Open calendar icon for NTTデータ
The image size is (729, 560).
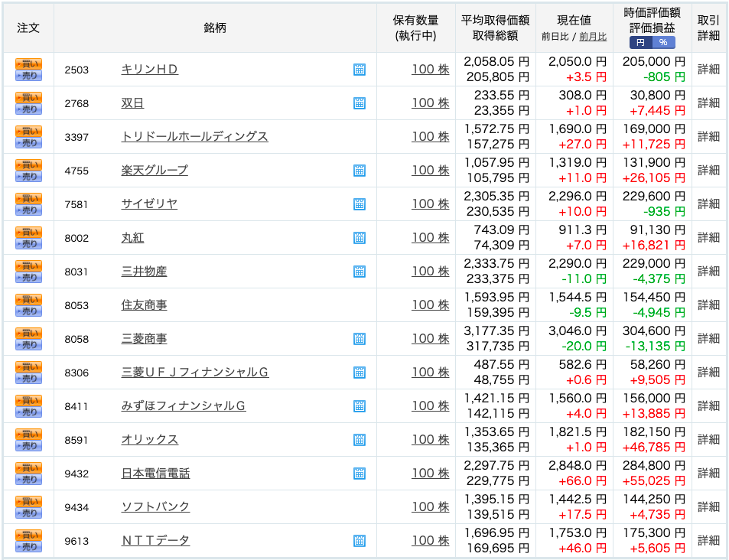coord(360,540)
